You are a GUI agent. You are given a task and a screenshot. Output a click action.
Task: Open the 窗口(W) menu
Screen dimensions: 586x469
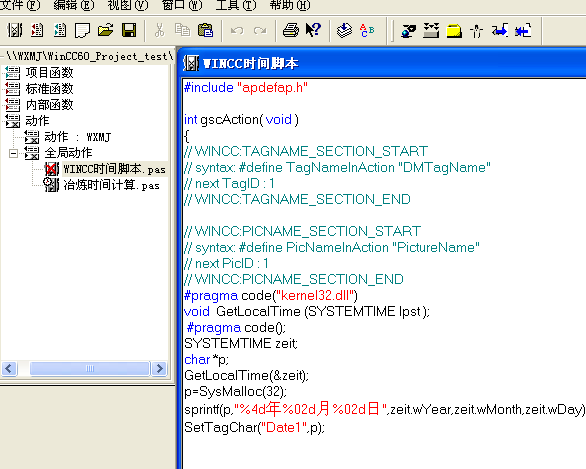tap(182, 5)
